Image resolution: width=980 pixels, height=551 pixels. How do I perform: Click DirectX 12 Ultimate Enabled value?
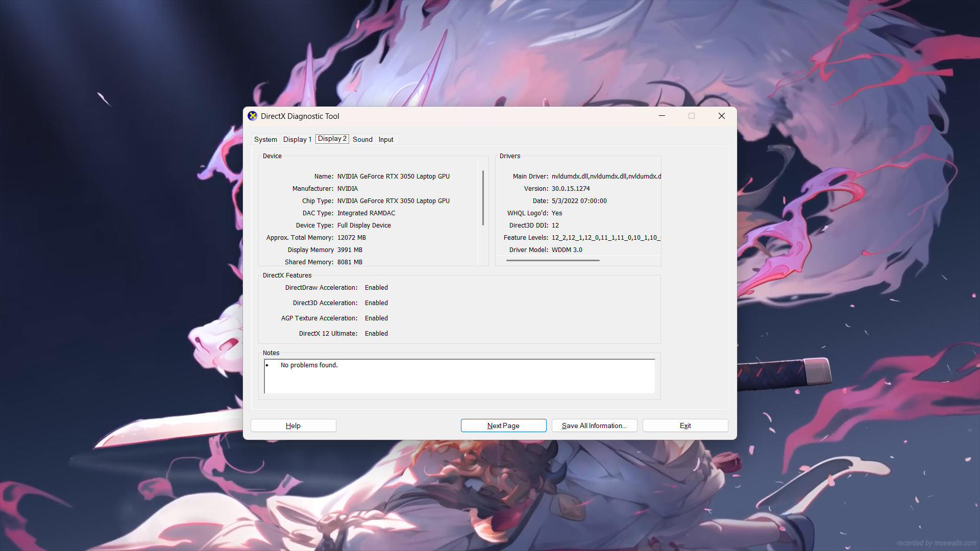(376, 334)
